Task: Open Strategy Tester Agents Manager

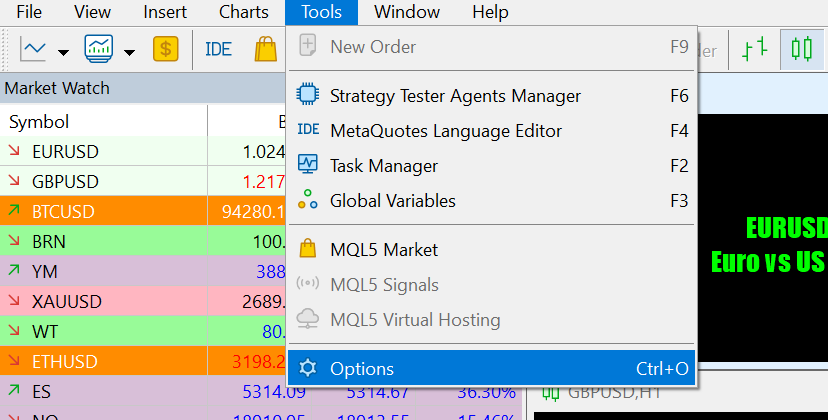Action: (x=492, y=96)
